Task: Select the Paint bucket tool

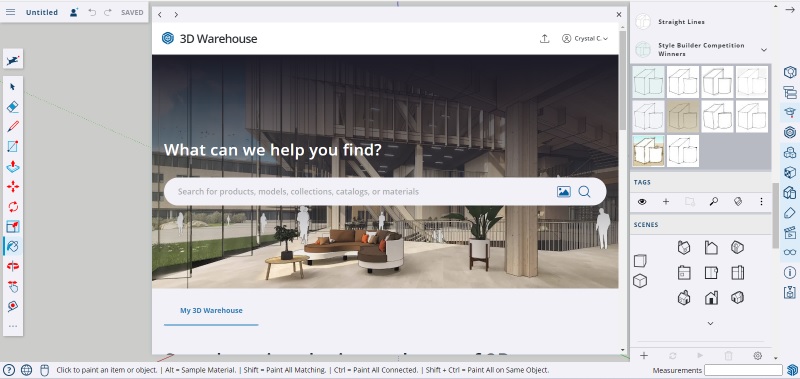Action: point(13,246)
